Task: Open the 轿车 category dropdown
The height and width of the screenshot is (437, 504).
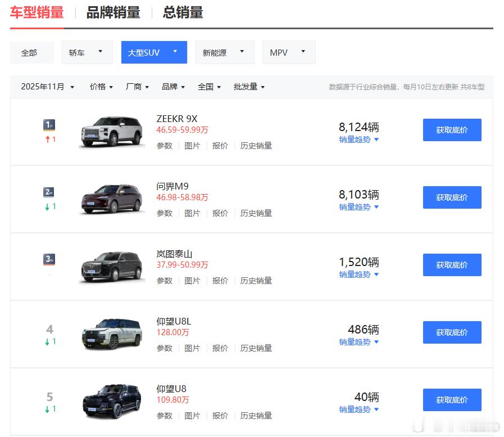Action: tap(87, 52)
